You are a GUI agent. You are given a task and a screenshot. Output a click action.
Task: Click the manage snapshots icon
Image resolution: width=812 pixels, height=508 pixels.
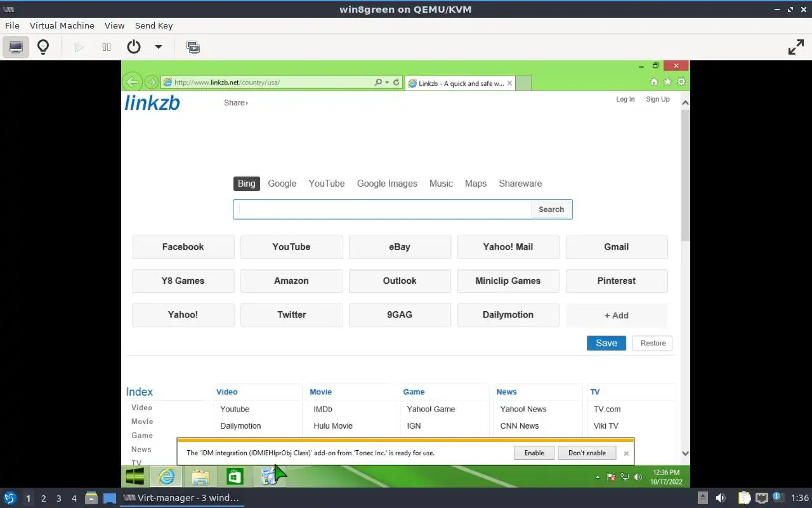coord(193,47)
